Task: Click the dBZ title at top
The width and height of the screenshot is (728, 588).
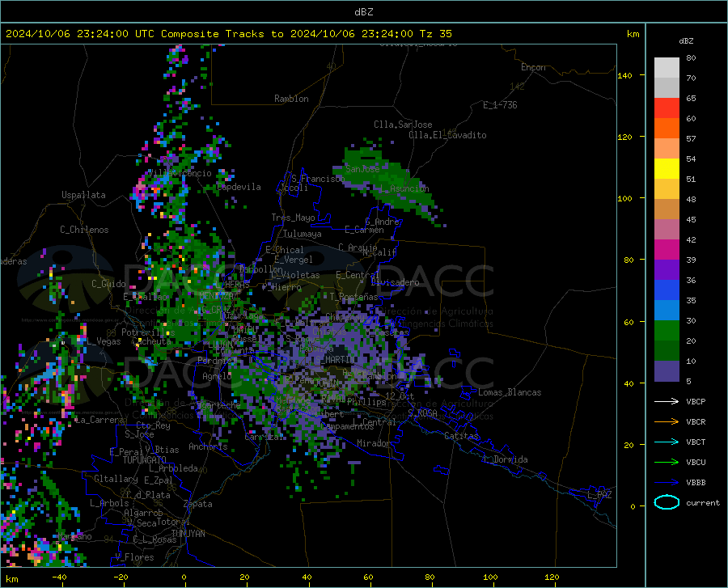Action: [x=363, y=12]
